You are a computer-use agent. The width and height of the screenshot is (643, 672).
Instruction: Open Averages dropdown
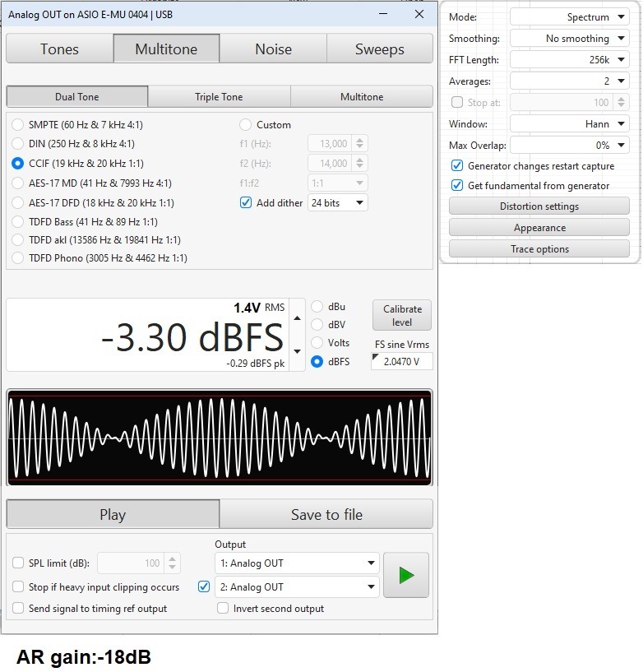pos(569,81)
